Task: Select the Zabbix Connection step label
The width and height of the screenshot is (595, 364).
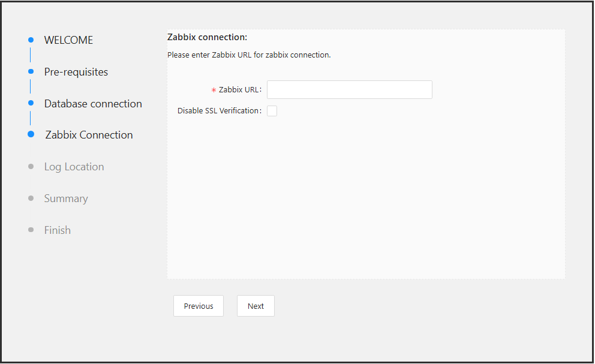Action: click(88, 134)
